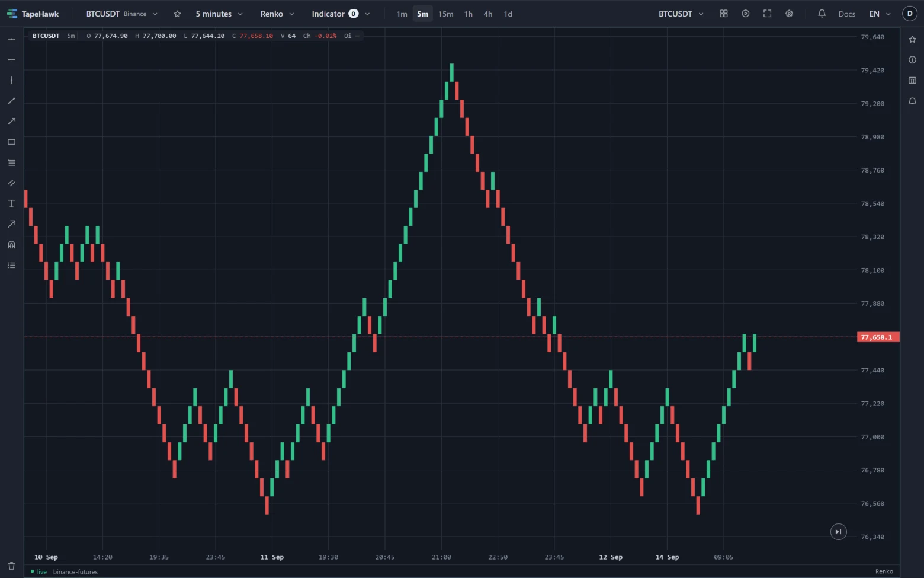
Task: Switch to the 1m timeframe
Action: 402,14
